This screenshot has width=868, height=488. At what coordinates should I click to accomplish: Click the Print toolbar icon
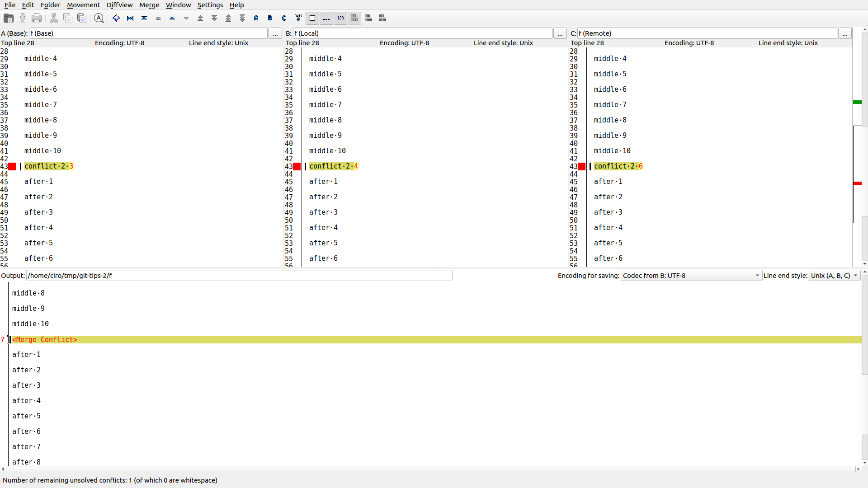(x=37, y=18)
